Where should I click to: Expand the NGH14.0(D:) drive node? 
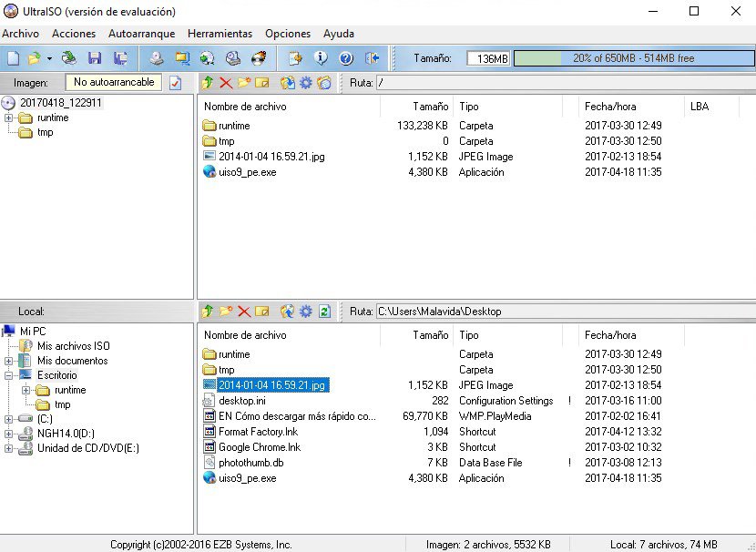9,434
